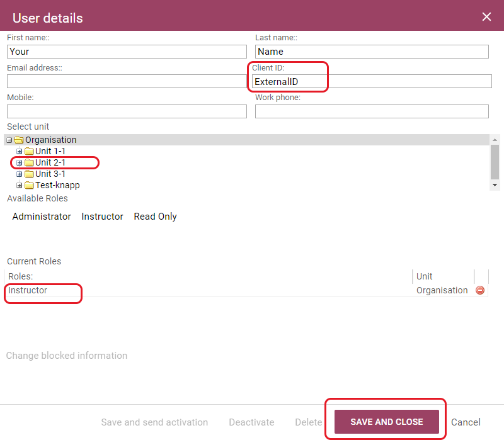
Task: Click the Test-knapp folder icon
Action: (x=28, y=186)
